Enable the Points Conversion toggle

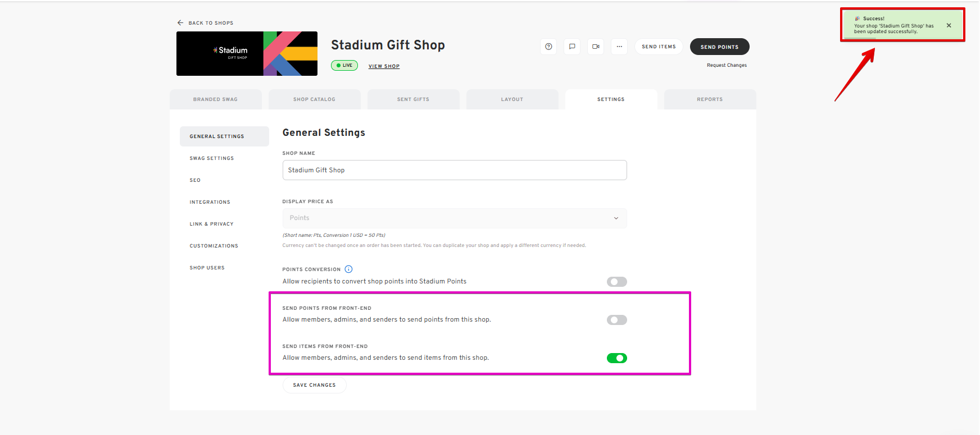pos(616,282)
